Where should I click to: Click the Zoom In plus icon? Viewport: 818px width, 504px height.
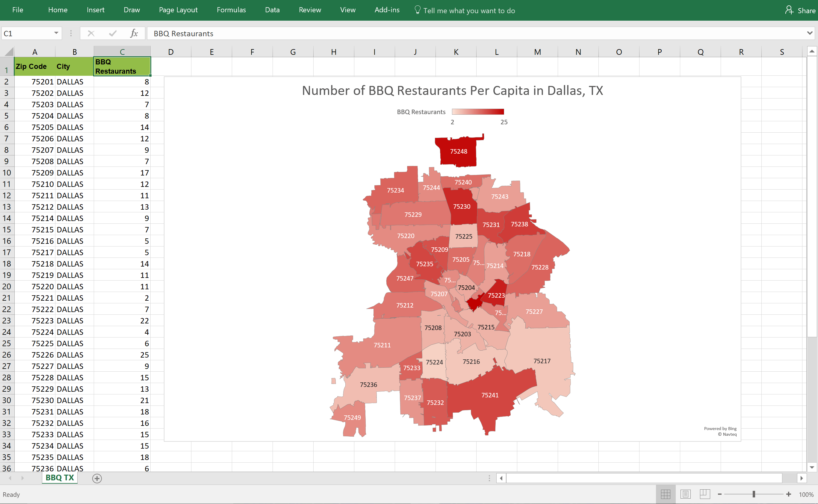coord(788,494)
